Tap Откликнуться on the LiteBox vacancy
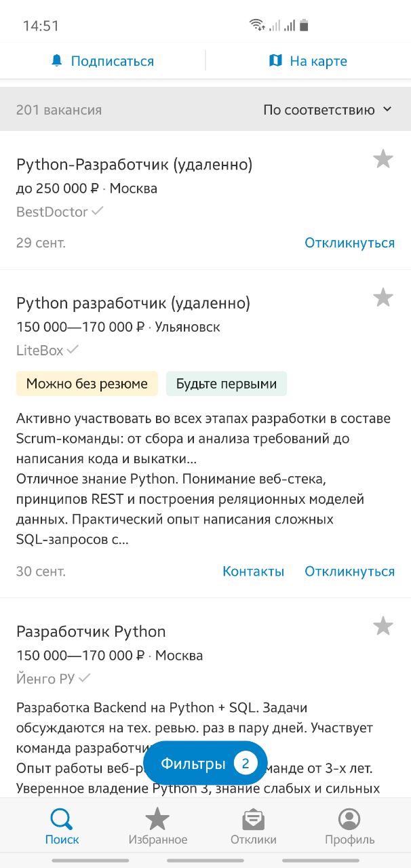 (x=349, y=572)
